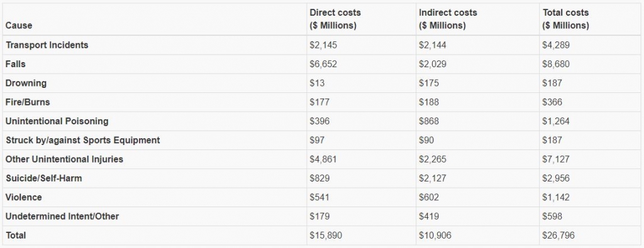The width and height of the screenshot is (644, 248).
Task: Click the Drowning row label
Action: point(26,84)
